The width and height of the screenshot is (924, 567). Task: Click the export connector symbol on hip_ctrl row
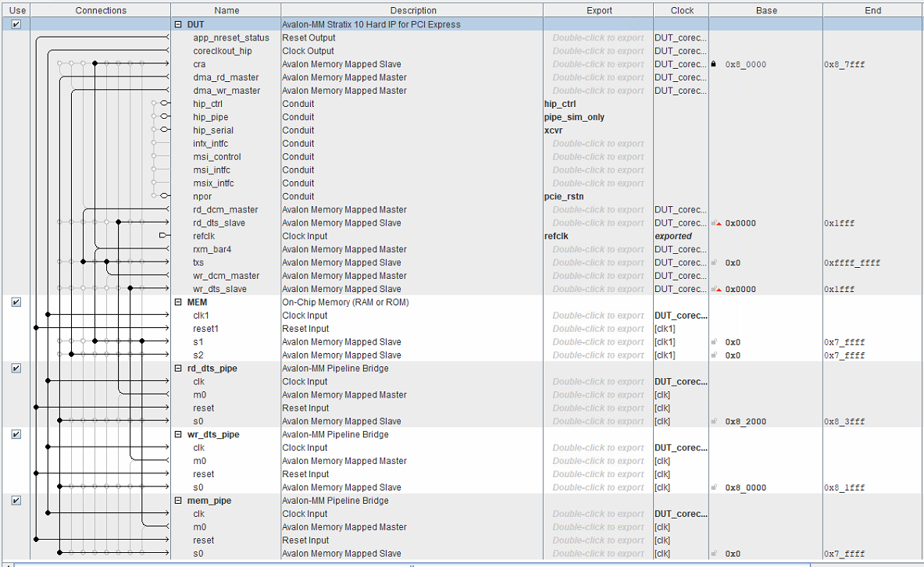pyautogui.click(x=163, y=104)
